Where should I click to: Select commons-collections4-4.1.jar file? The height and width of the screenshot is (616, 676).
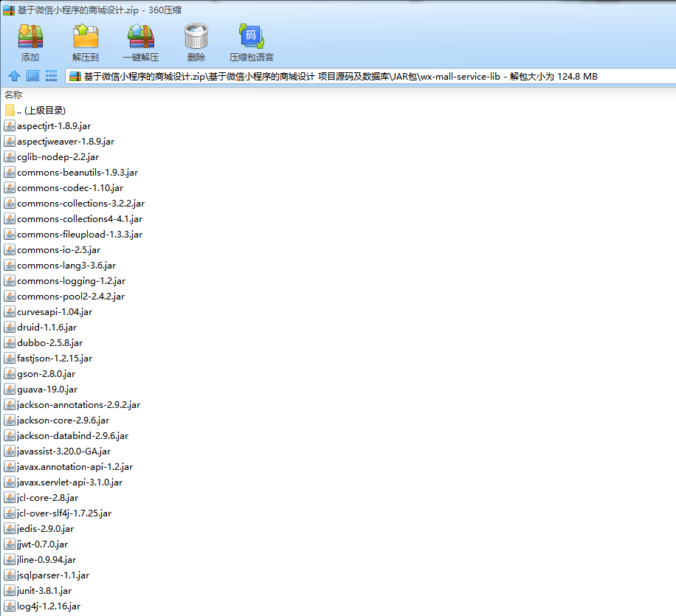(74, 219)
